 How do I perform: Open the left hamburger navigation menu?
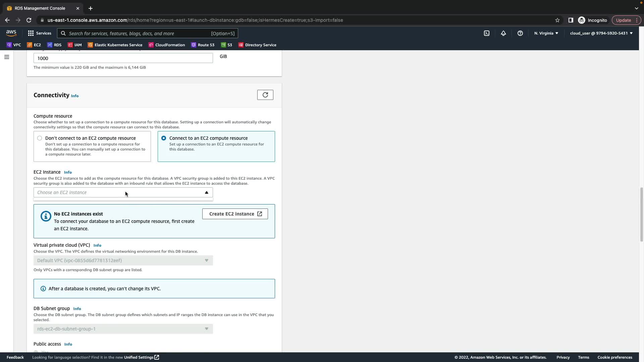click(6, 57)
